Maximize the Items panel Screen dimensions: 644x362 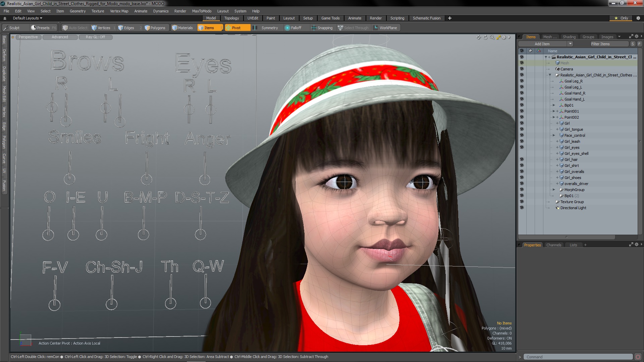click(631, 36)
